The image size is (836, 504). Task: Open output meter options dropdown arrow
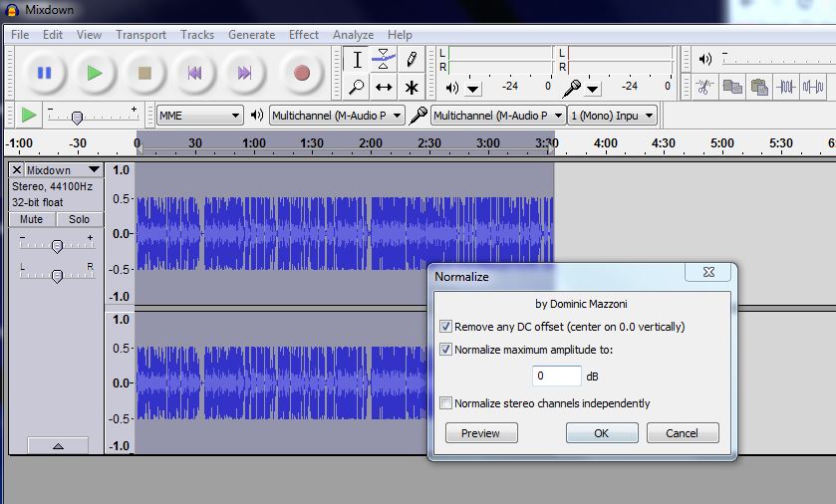(473, 89)
